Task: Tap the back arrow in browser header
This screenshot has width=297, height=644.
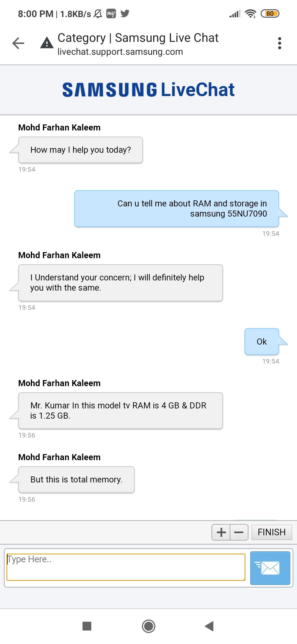Action: [x=18, y=43]
